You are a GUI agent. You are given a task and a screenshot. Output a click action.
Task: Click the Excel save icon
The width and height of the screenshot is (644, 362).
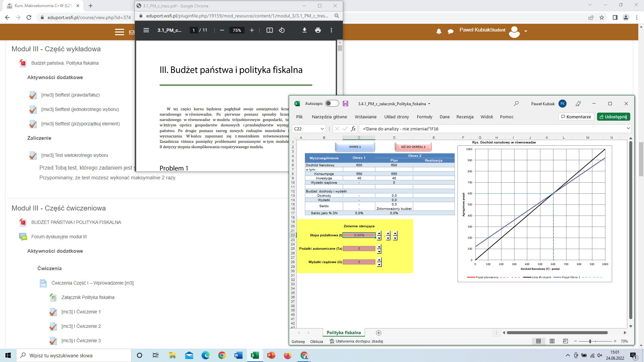[x=345, y=104]
